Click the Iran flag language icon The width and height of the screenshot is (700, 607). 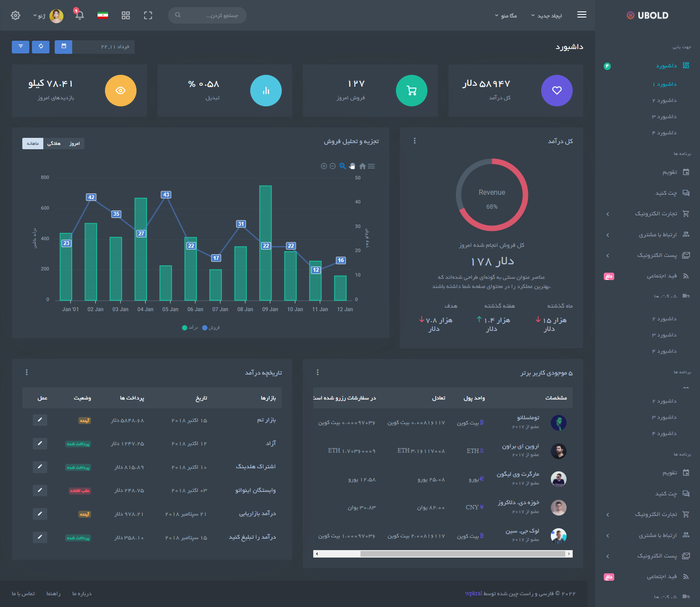[x=103, y=15]
